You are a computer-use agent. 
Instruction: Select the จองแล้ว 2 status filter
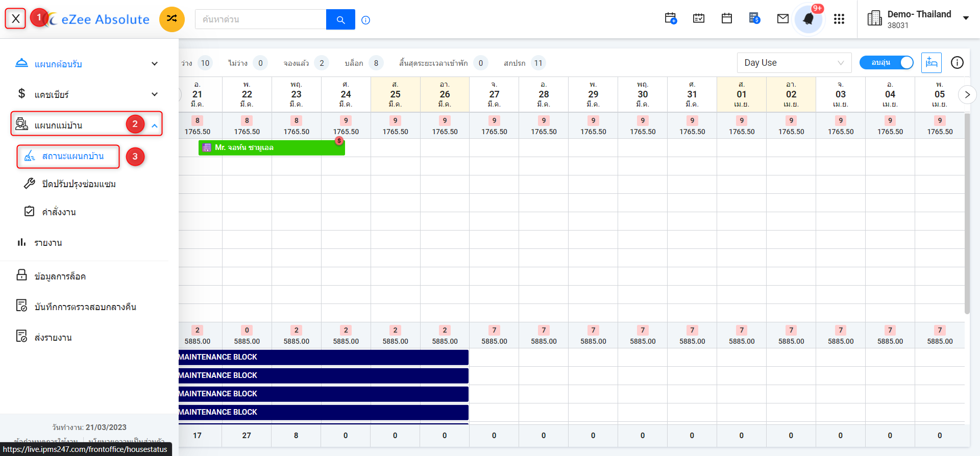point(306,63)
